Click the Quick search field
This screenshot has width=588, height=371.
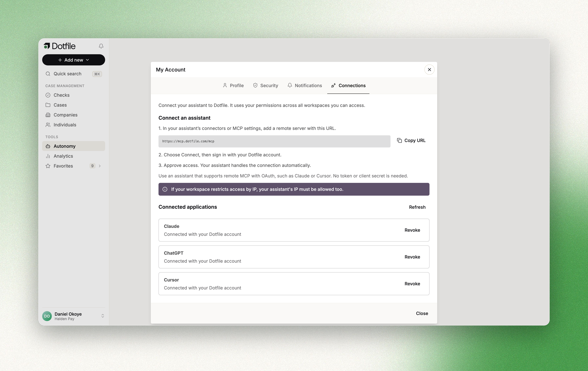tap(73, 74)
